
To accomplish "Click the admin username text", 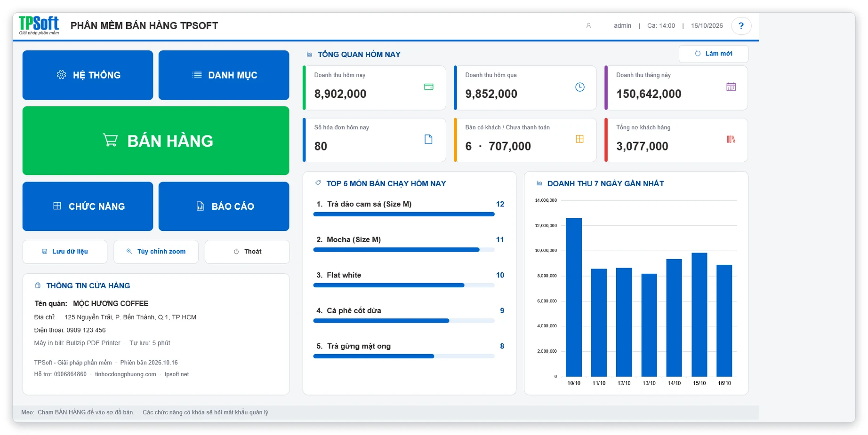I will pyautogui.click(x=622, y=26).
